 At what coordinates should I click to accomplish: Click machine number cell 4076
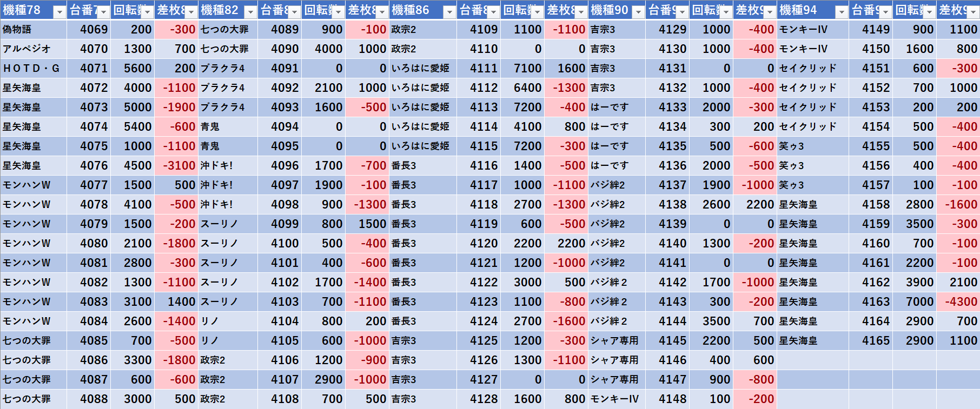89,165
